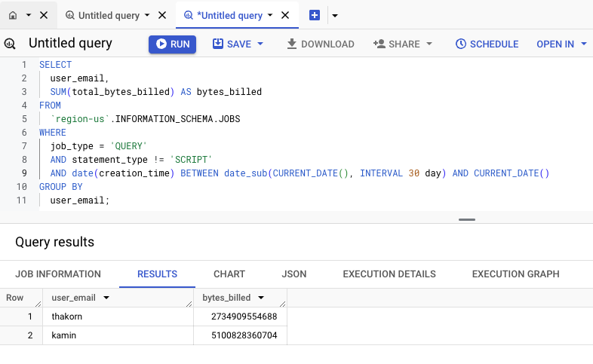Click the editor pane resize handle bar
This screenshot has width=593, height=364.
pos(467,219)
